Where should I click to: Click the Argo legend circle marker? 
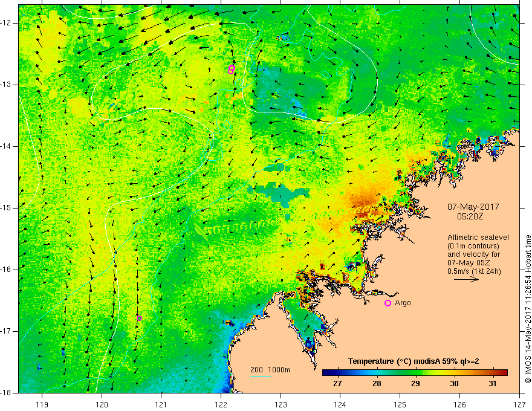[388, 303]
